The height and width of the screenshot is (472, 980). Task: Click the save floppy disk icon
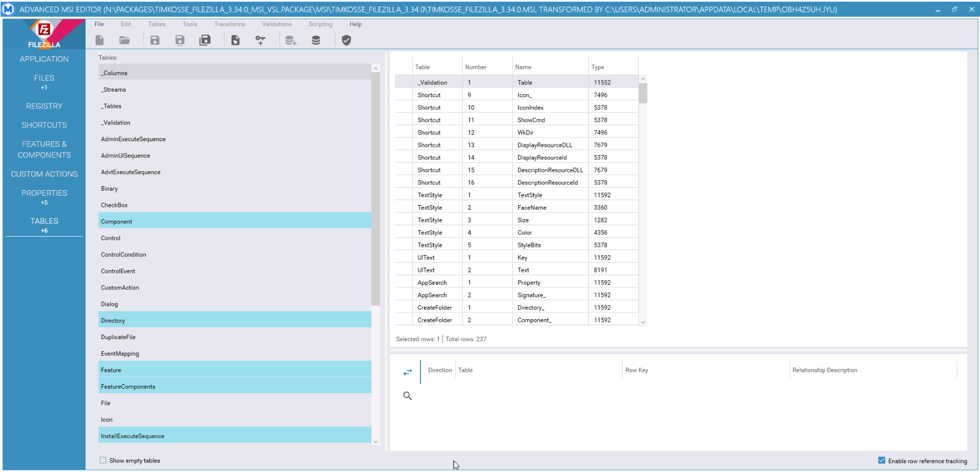[x=155, y=40]
